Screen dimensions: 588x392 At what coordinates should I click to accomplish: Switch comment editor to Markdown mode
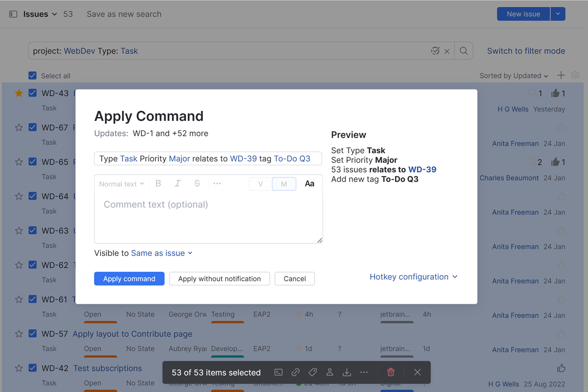coord(284,183)
